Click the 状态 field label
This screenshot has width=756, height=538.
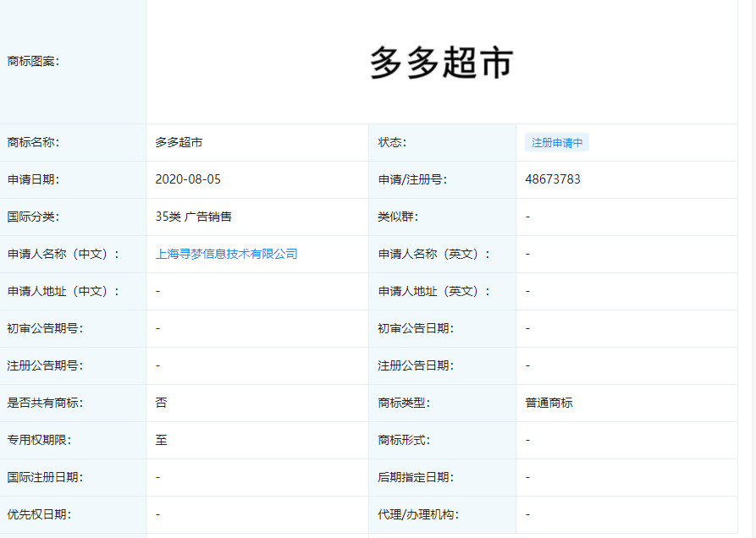tap(392, 142)
